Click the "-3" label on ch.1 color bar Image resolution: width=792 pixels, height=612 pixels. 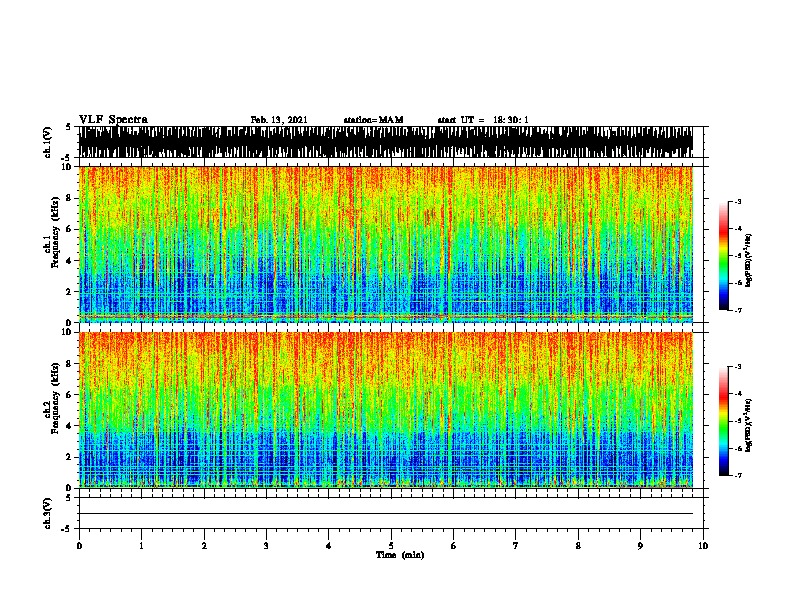pyautogui.click(x=738, y=202)
